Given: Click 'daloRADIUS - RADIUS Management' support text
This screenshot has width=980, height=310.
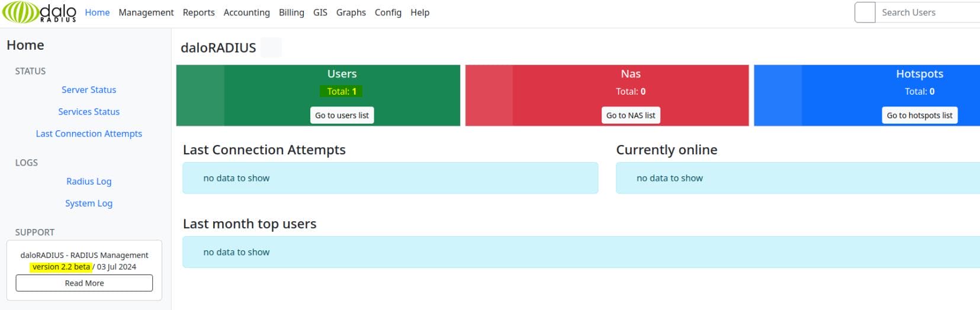Looking at the screenshot, I should tap(84, 256).
